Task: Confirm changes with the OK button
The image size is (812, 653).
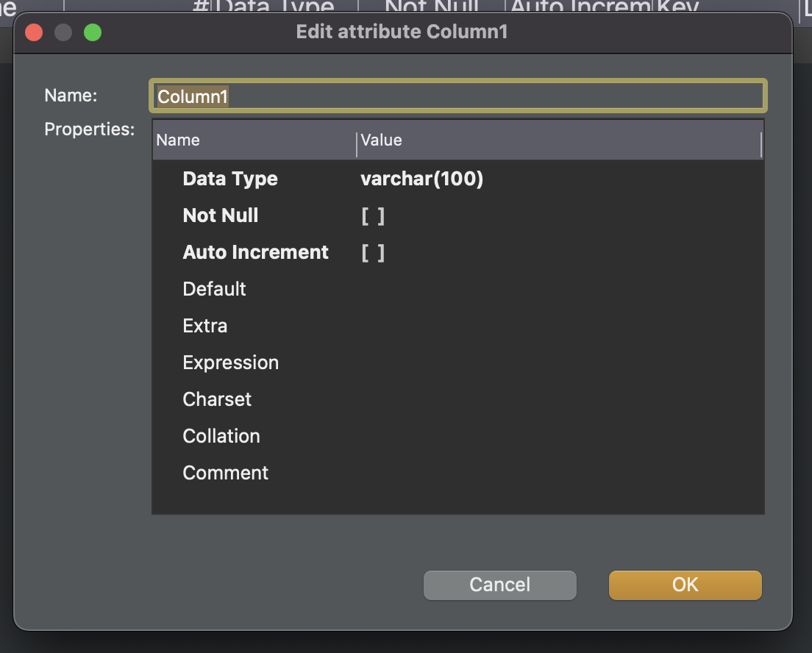Action: [685, 585]
